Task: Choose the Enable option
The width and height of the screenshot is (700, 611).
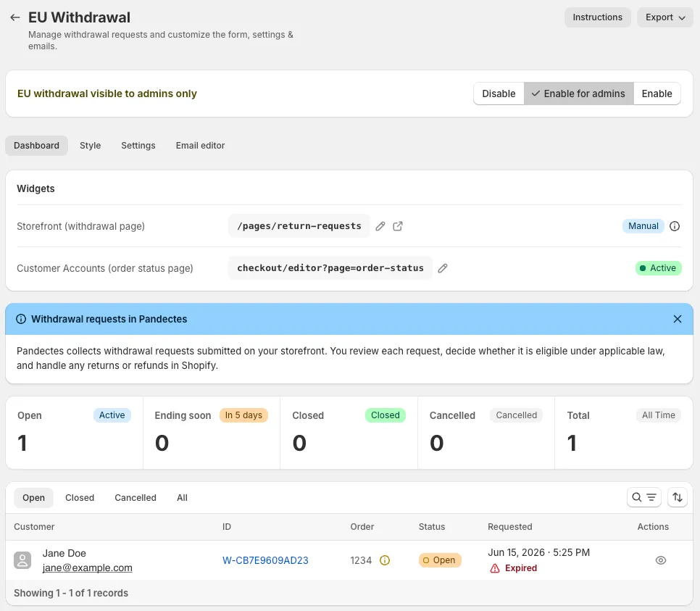Action: 657,93
